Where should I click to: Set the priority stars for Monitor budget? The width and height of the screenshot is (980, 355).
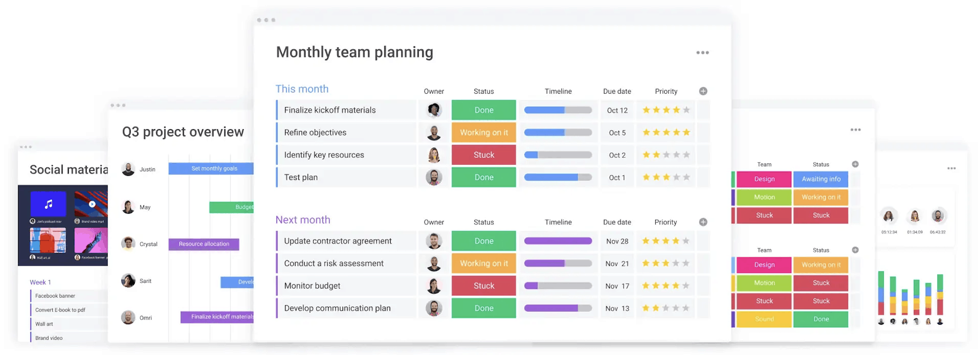pyautogui.click(x=665, y=286)
